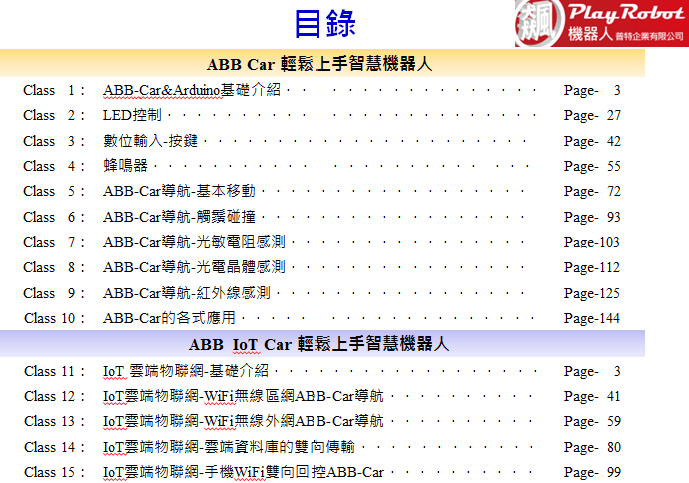
Task: Select page number 'Page- 93'
Action: coord(592,218)
